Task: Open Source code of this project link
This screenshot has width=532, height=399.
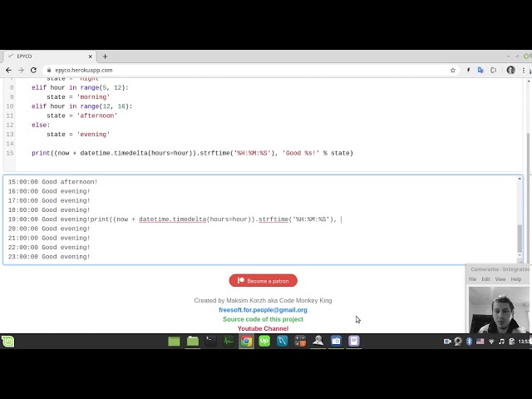Action: coord(263,319)
